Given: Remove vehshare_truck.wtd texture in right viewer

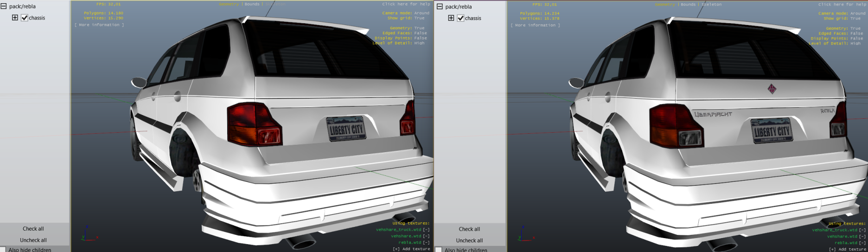Looking at the screenshot, I should [862, 230].
